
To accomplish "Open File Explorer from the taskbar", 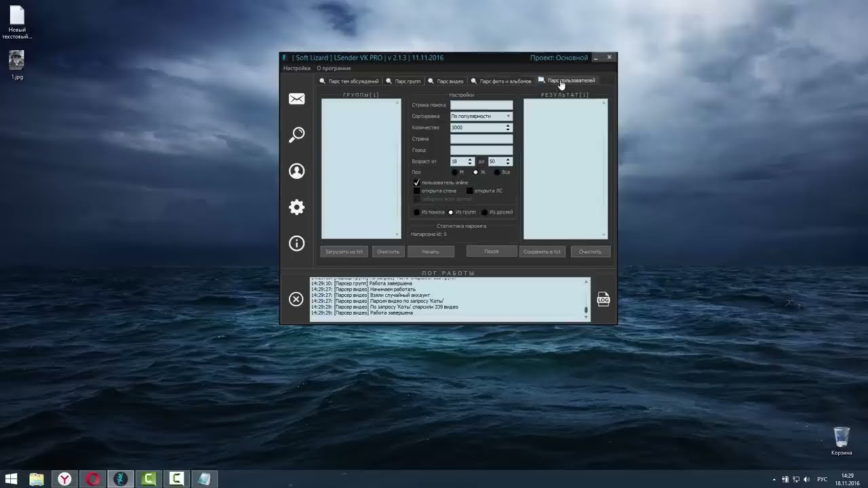I will 37,479.
